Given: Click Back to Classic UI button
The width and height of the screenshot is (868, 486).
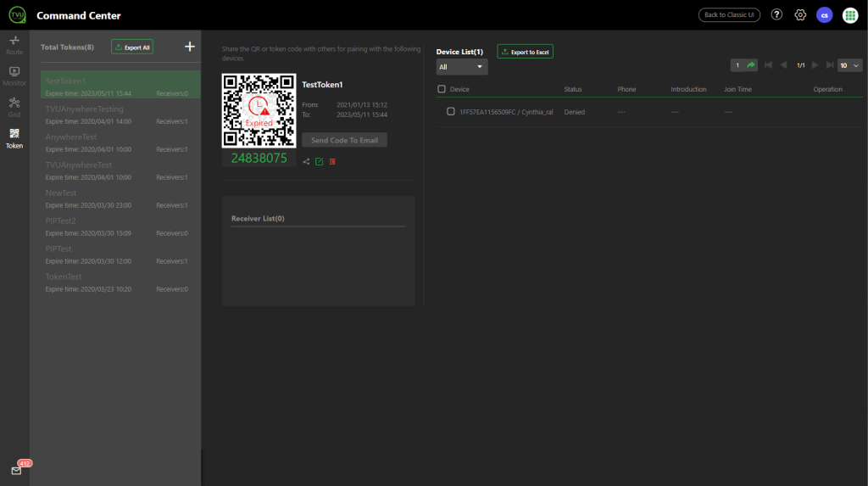Looking at the screenshot, I should tap(729, 15).
